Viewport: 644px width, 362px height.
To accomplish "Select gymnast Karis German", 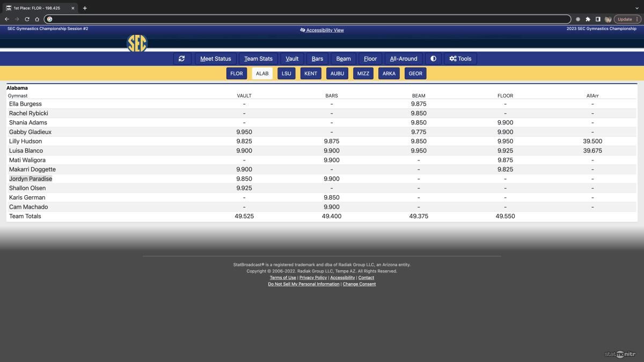I will click(27, 197).
